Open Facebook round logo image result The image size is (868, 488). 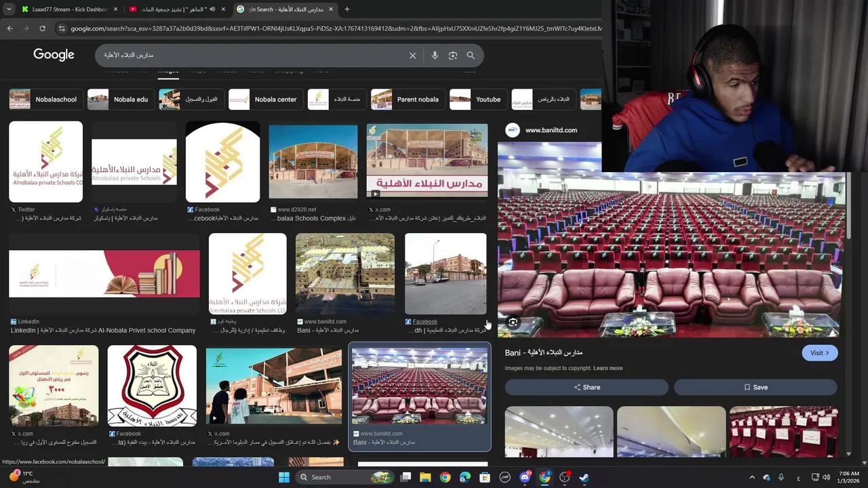coord(222,161)
